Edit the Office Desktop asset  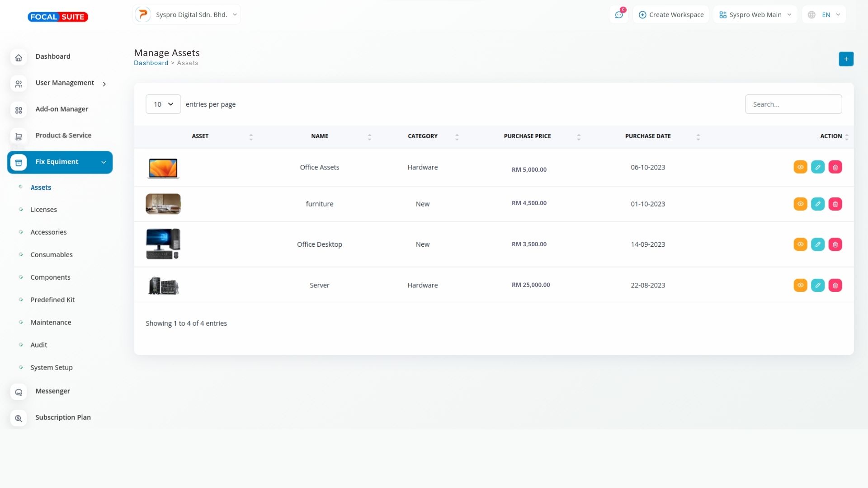(817, 244)
